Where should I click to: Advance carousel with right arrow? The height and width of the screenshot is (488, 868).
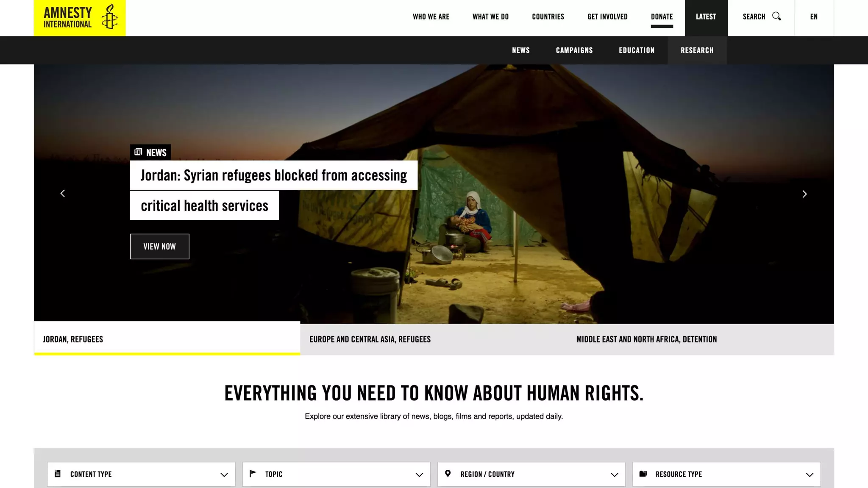pos(804,194)
